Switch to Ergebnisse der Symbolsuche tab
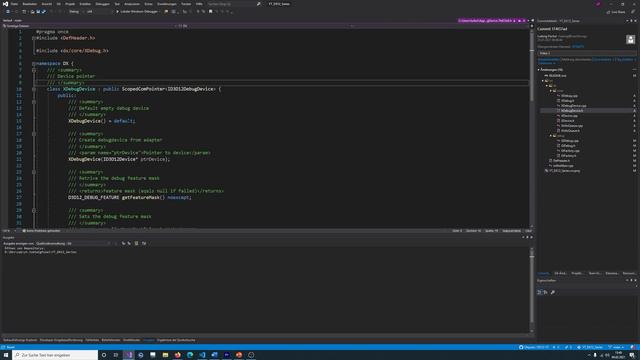The width and height of the screenshot is (640, 360). [176, 340]
